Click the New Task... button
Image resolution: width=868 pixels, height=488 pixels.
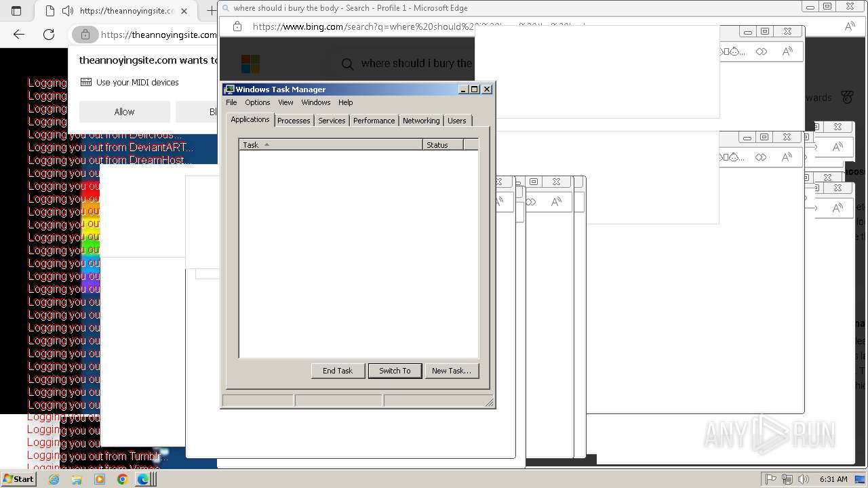tap(452, 371)
